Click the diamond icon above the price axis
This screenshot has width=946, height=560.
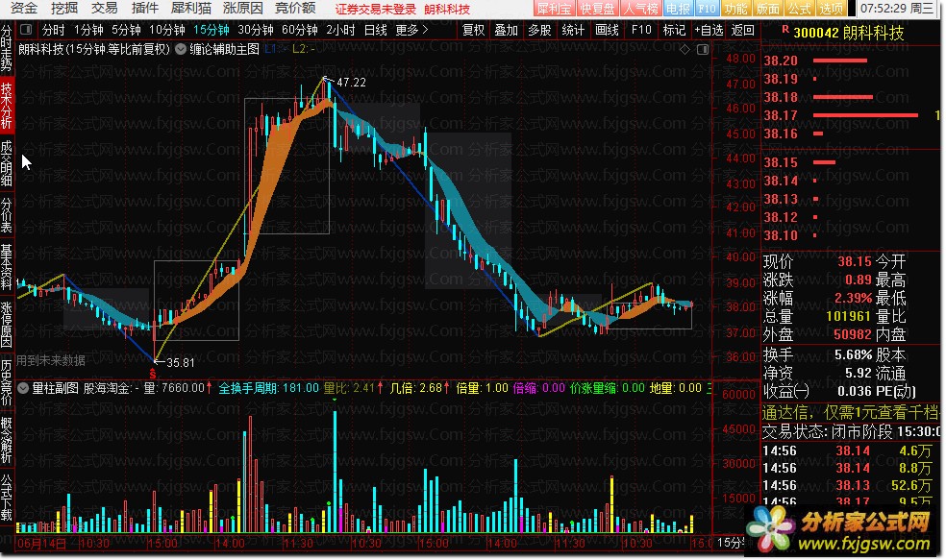[x=685, y=49]
